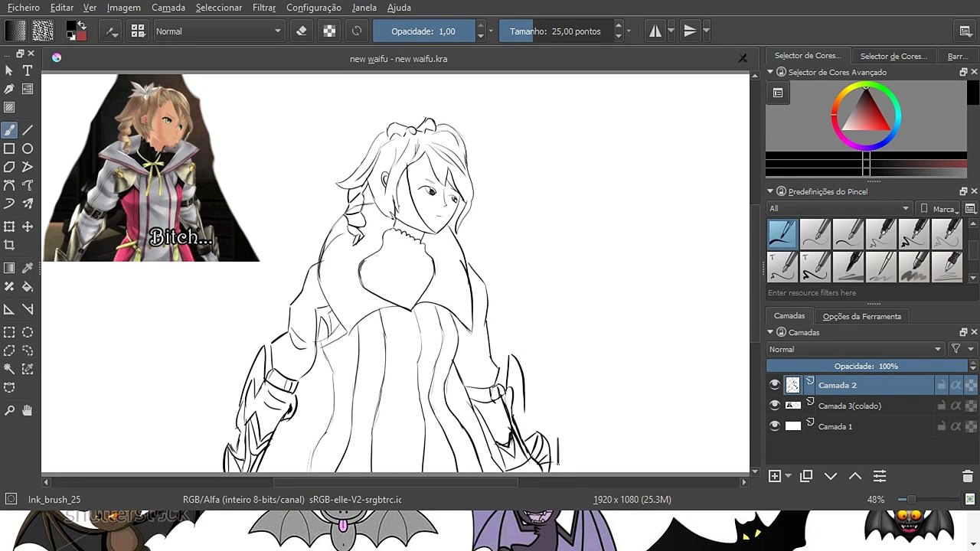Add new paint layer
980x551 pixels.
pyautogui.click(x=775, y=476)
